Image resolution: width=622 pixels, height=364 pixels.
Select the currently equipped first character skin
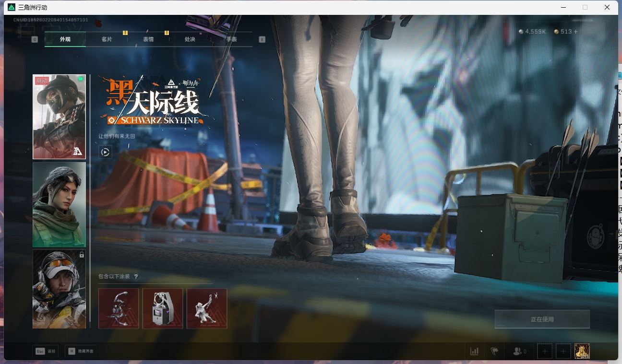(59, 116)
